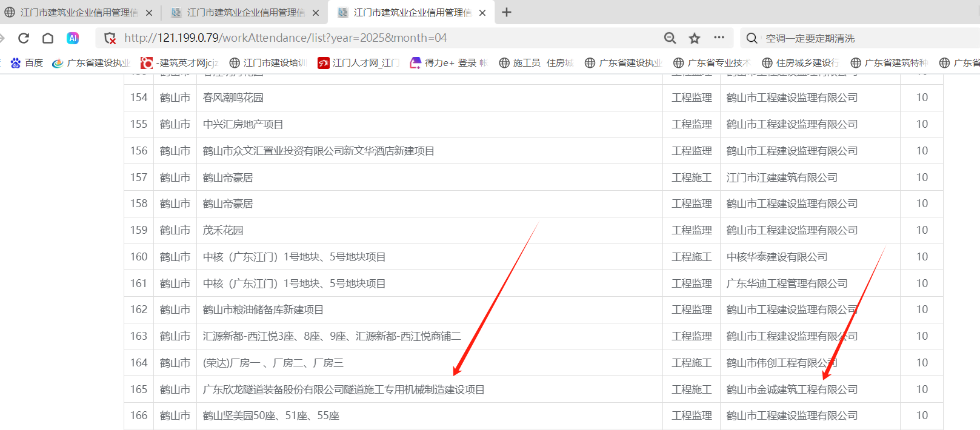This screenshot has height=430, width=980.
Task: Close the first browser tab
Action: point(149,13)
